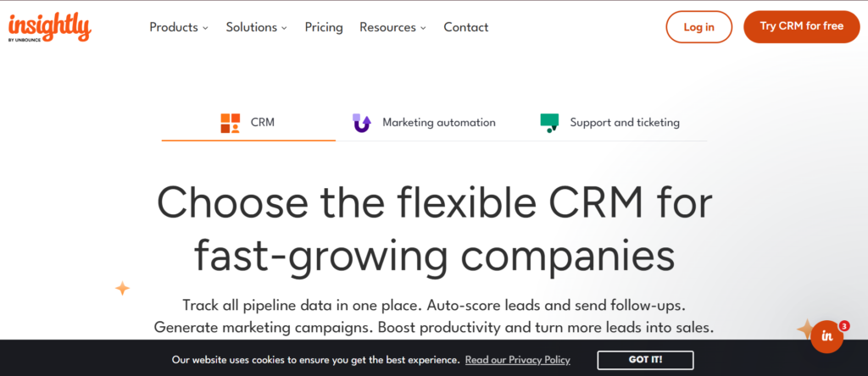
Task: Select the CRM tab label
Action: point(263,123)
